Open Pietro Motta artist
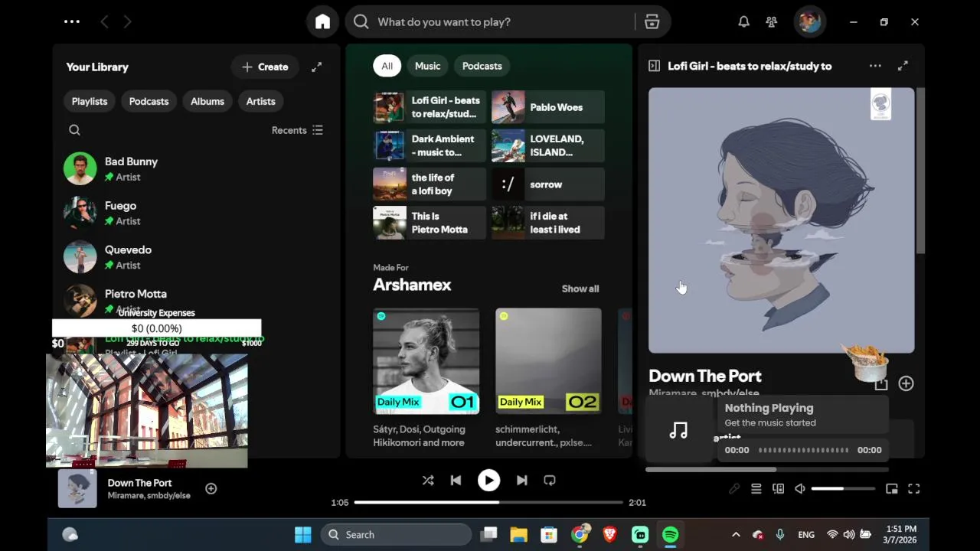Screen dimensions: 980x551 tap(195, 301)
